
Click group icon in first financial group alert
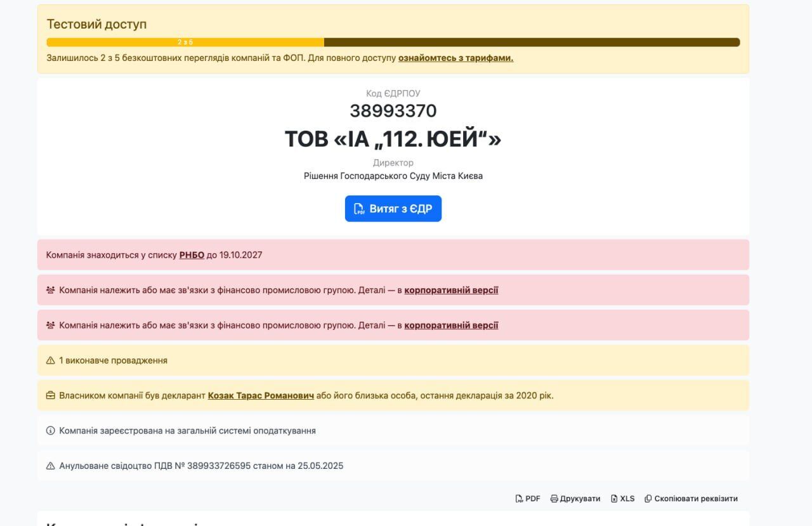coord(51,290)
